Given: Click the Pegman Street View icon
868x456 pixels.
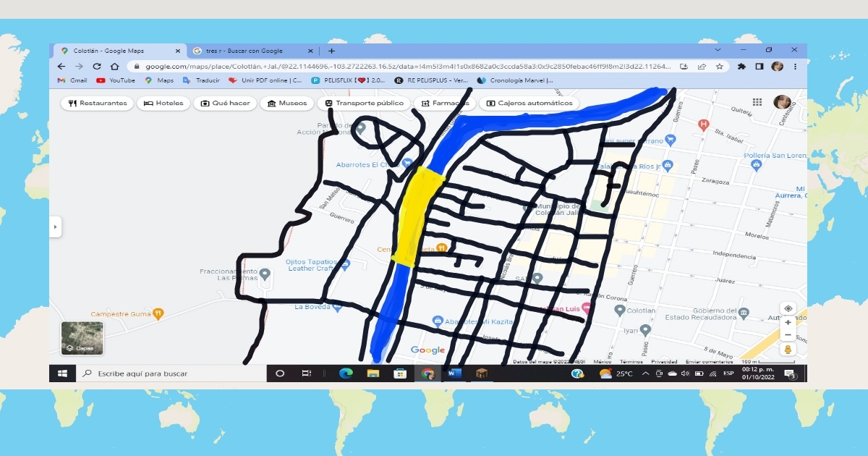Looking at the screenshot, I should (x=788, y=350).
